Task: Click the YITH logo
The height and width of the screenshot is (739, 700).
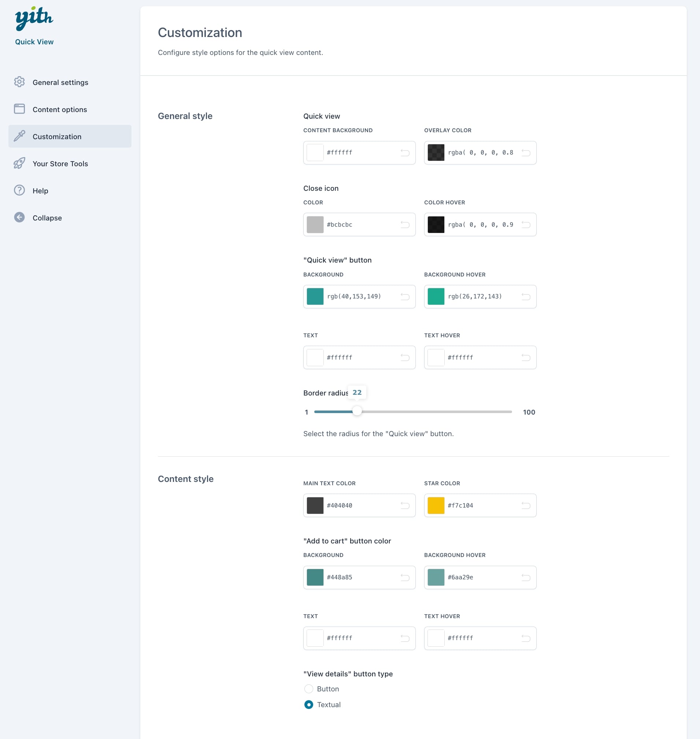Action: pos(34,18)
